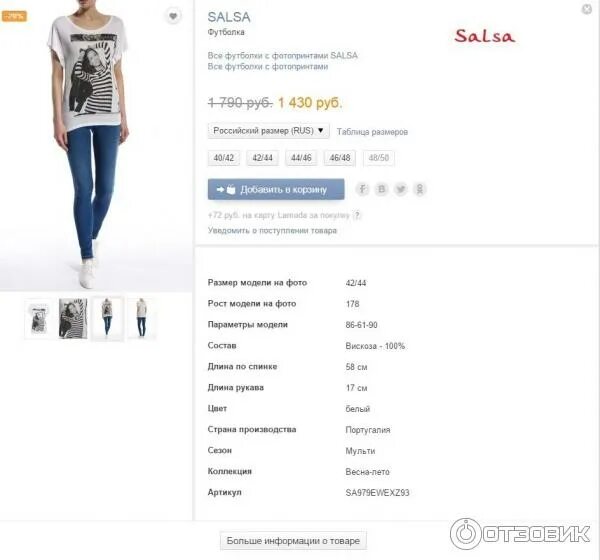
Task: Add product to favorites with heart icon
Action: point(173,16)
